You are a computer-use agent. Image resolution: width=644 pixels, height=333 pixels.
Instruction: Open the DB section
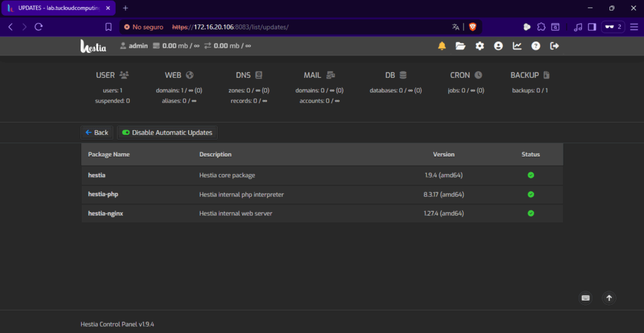pos(396,75)
